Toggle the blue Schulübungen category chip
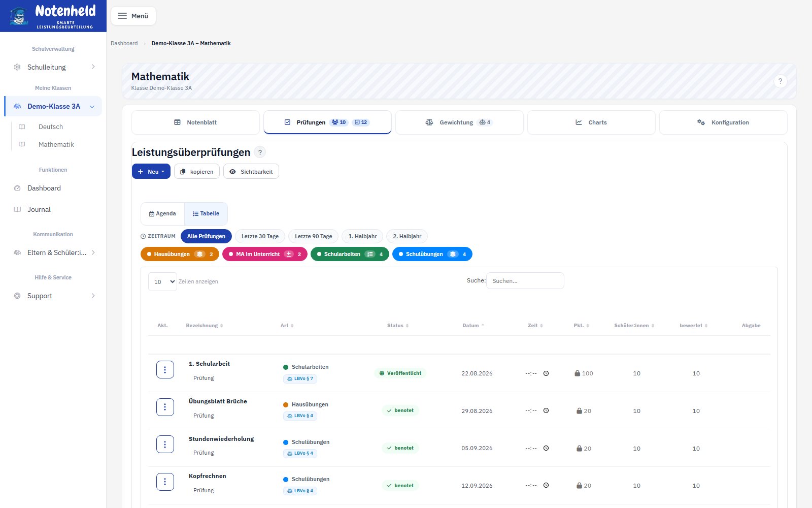Viewport: 812px width, 508px height. click(x=432, y=254)
